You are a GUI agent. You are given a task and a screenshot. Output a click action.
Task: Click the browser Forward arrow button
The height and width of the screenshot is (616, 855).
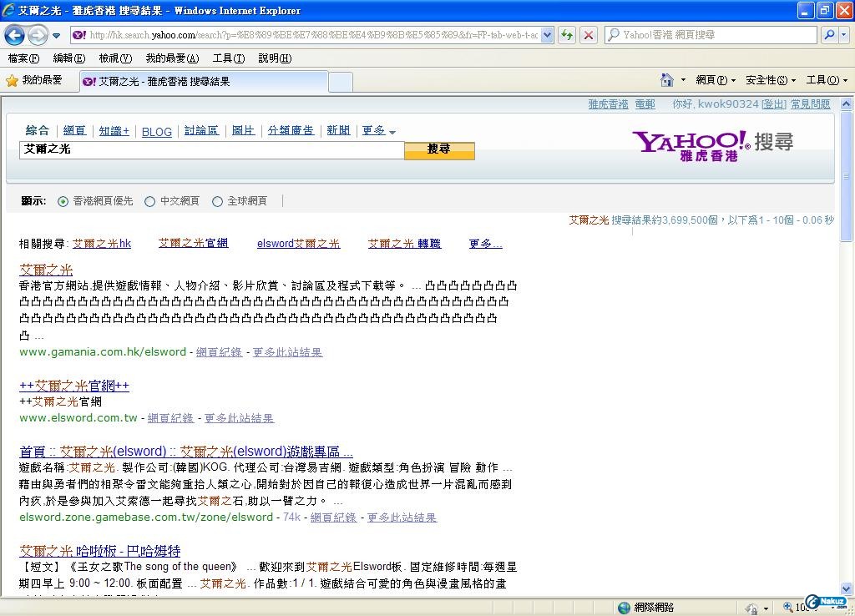pyautogui.click(x=38, y=35)
